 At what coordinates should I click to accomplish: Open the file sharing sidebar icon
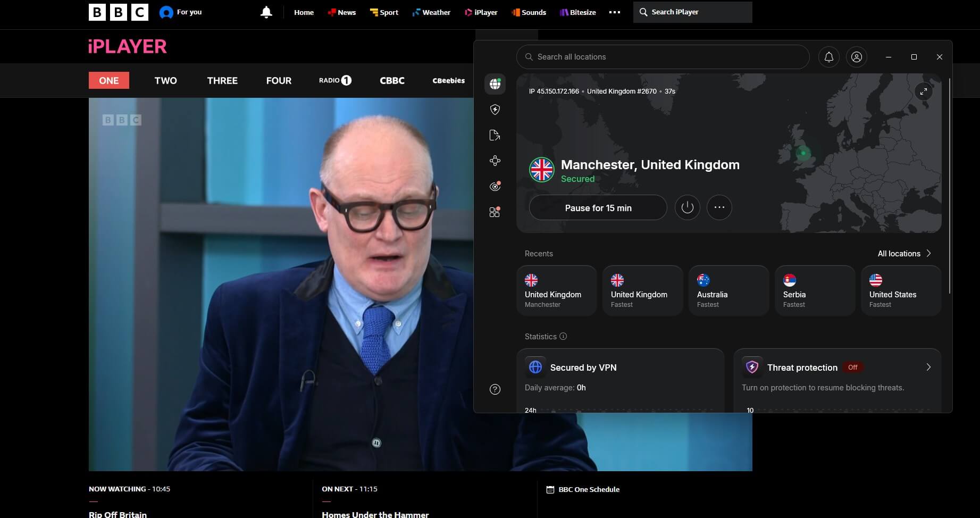pos(495,135)
